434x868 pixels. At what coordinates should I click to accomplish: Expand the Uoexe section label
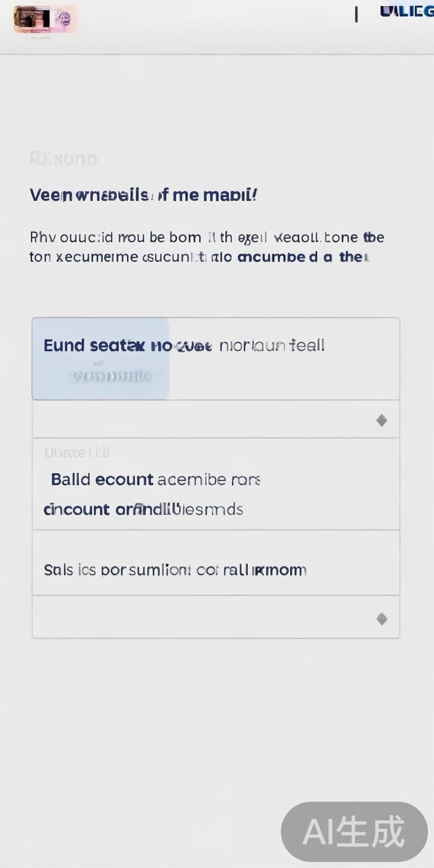77,452
